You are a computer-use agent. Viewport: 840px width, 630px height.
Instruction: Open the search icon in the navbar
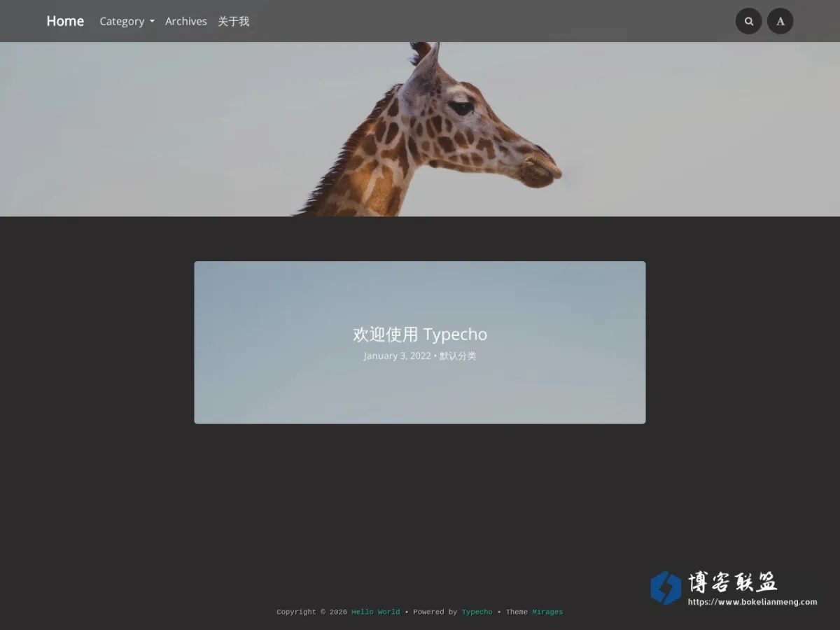tap(748, 21)
